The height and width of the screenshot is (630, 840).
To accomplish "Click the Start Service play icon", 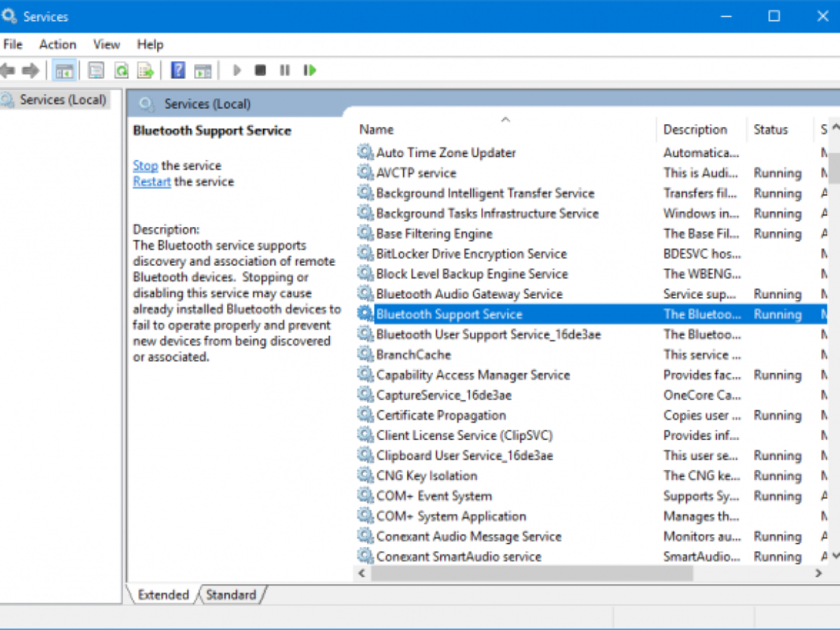I will coord(237,71).
